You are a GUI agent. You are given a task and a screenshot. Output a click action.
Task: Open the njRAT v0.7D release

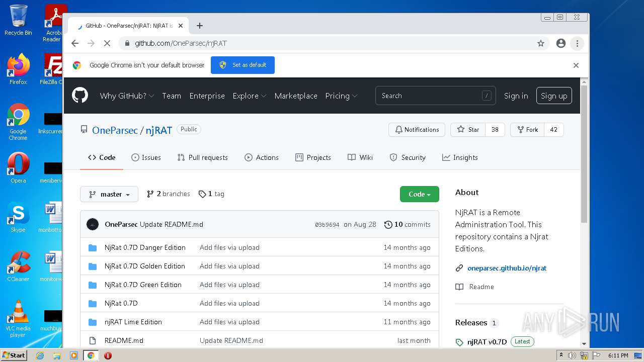click(487, 342)
